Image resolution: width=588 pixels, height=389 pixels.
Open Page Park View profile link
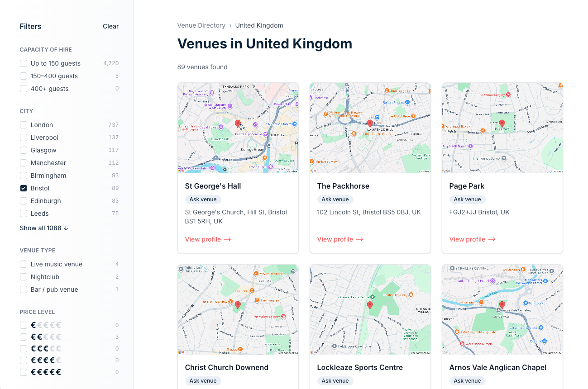tap(473, 239)
